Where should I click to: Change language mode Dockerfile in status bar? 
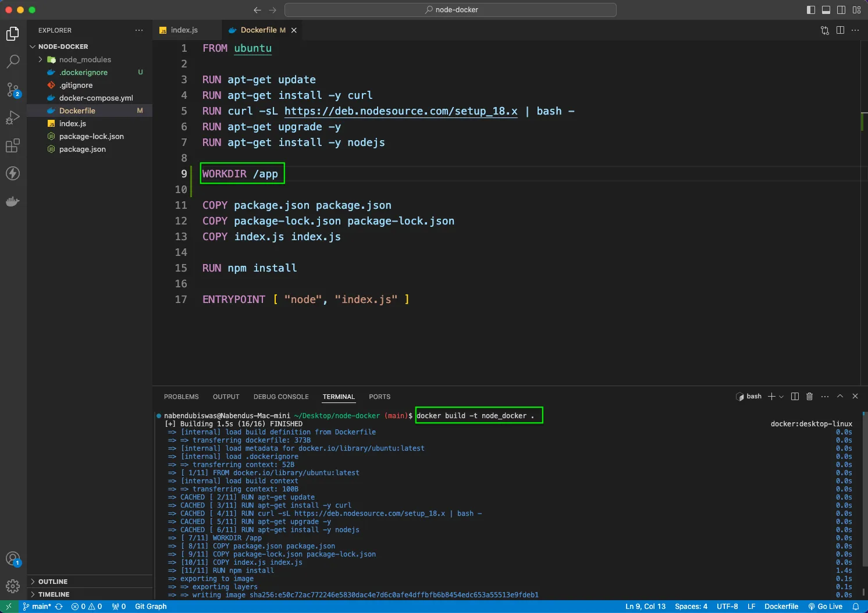(x=781, y=607)
